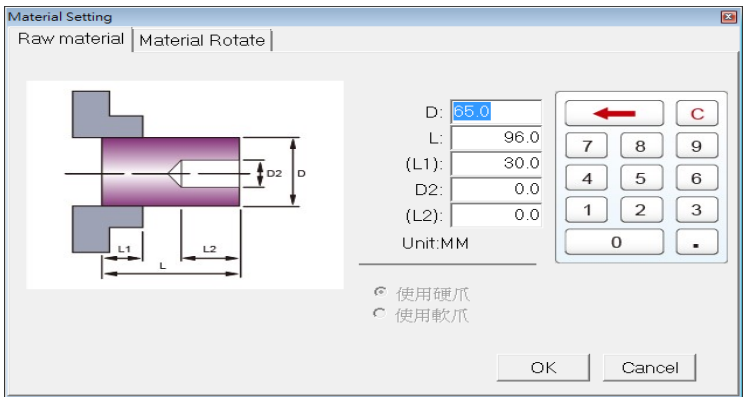Image resolution: width=745 pixels, height=397 pixels.
Task: Select the (L2) value field
Action: click(x=496, y=215)
